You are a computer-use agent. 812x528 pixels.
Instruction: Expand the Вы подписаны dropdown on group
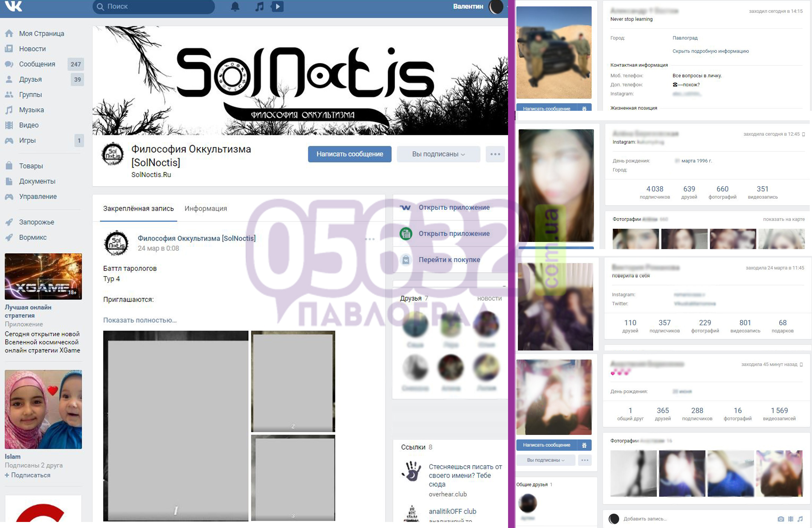click(x=438, y=154)
